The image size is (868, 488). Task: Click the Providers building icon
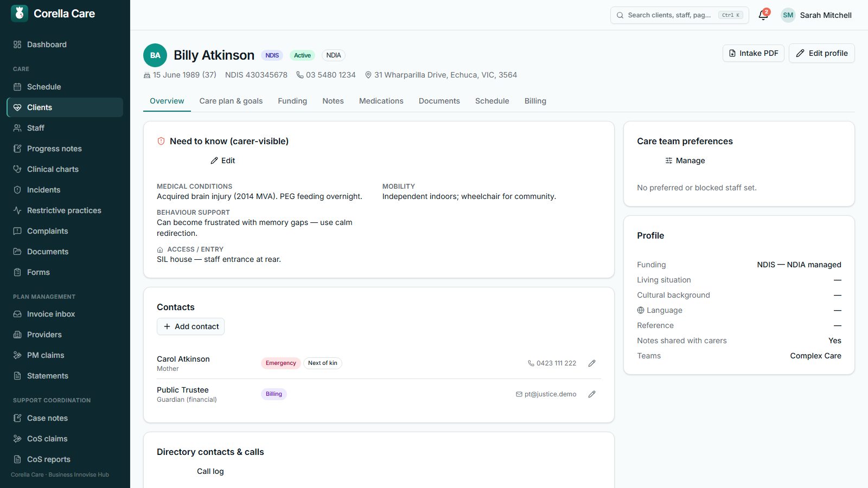tap(17, 335)
